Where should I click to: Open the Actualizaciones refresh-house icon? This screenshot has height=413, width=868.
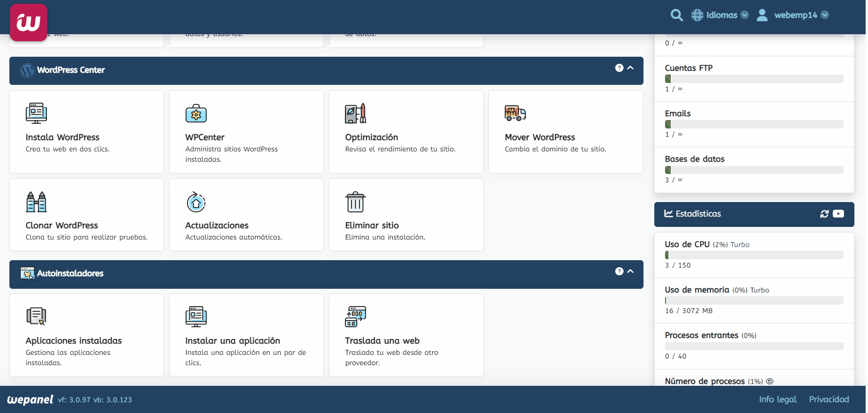[x=196, y=202]
